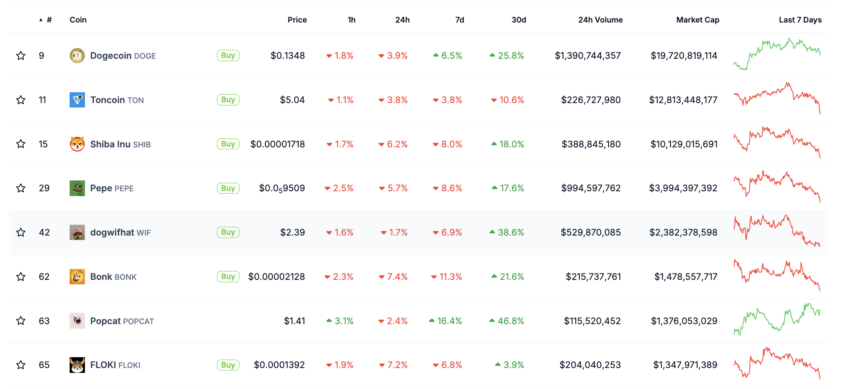Click Toncoin price $5.04

pos(292,100)
